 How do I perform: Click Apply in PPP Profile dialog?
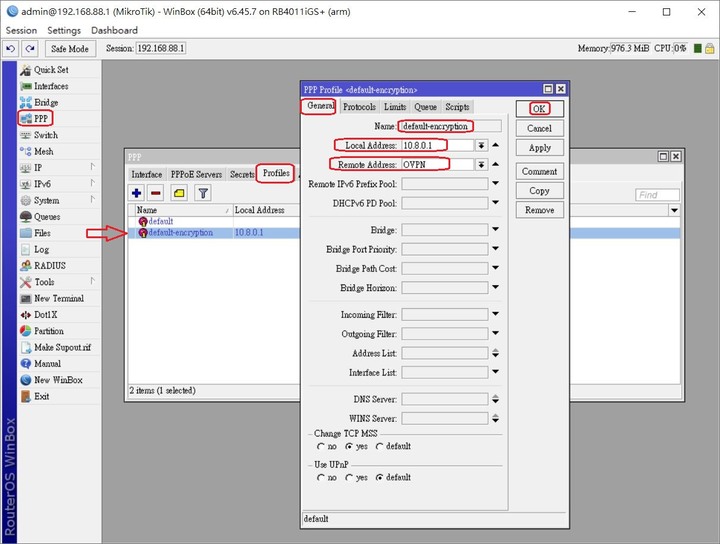click(539, 148)
